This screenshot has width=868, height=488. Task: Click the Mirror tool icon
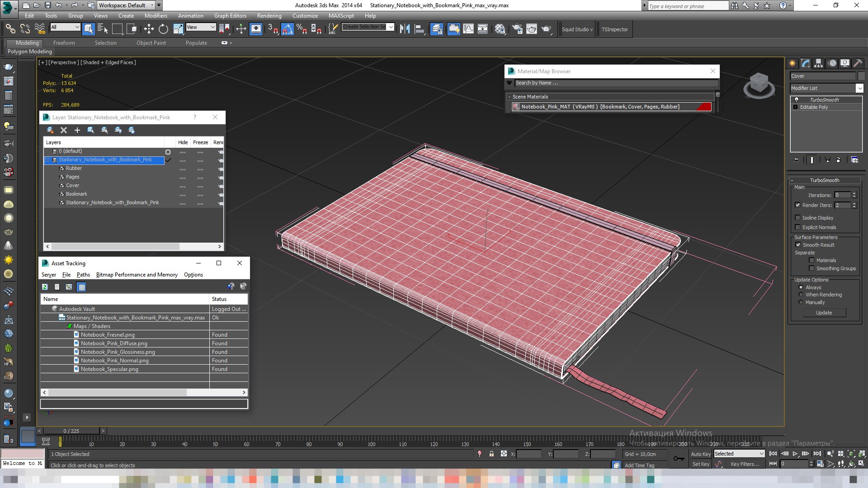coord(405,29)
